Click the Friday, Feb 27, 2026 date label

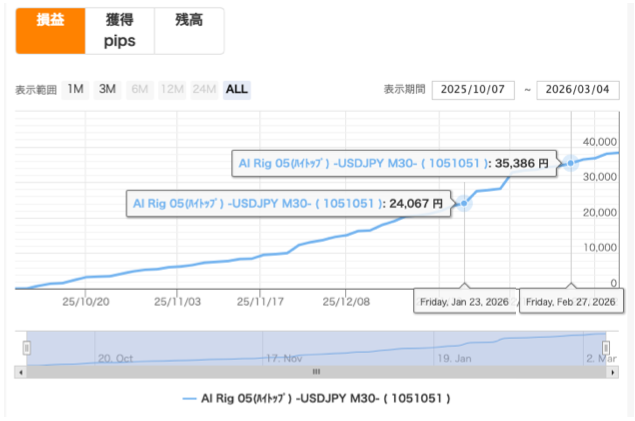[x=571, y=301]
